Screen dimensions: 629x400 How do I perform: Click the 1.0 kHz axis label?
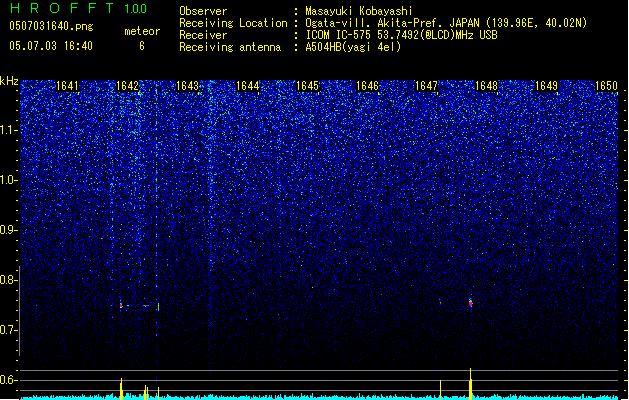tap(8, 181)
